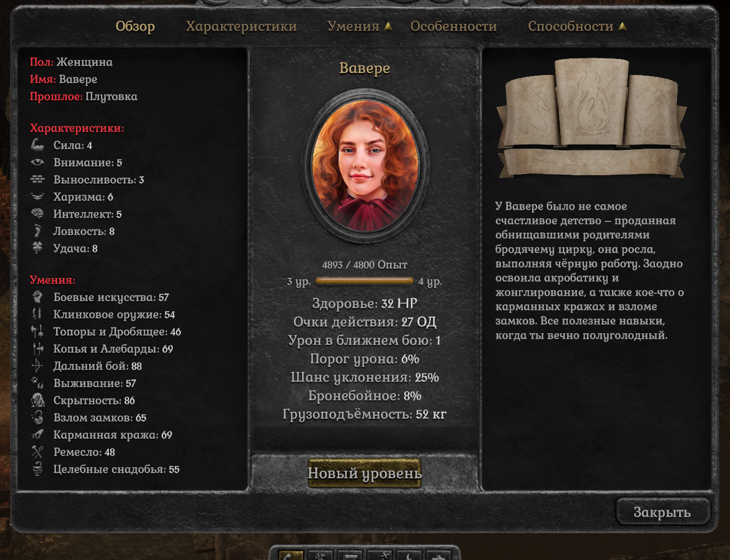Screen dimensions: 730x560
Task: Click the Сила strength arm icon
Action: coord(38,145)
